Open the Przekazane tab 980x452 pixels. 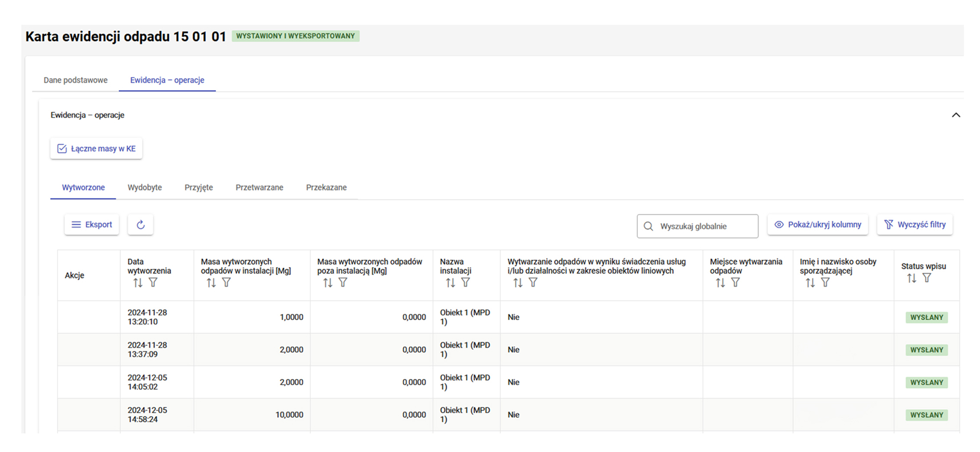(x=326, y=188)
